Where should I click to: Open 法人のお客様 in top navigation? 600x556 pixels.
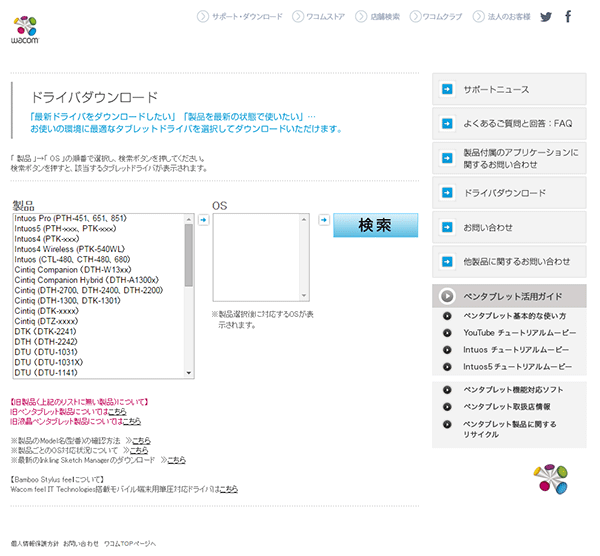tap(509, 17)
